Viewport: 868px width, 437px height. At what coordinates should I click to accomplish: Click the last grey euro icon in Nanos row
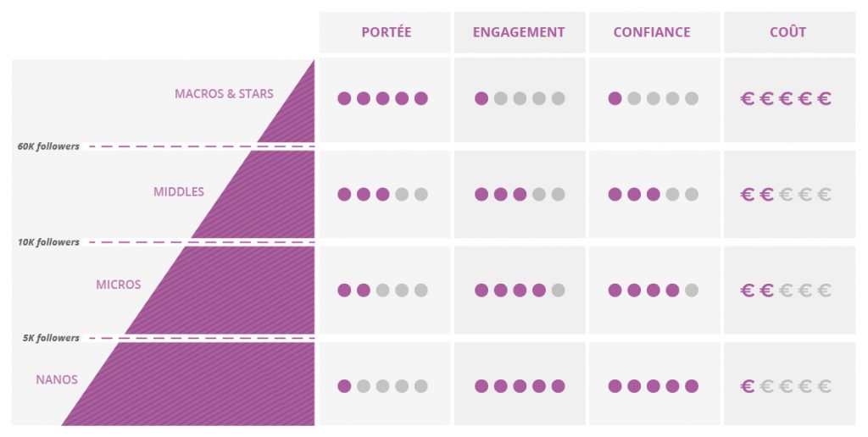pyautogui.click(x=824, y=386)
